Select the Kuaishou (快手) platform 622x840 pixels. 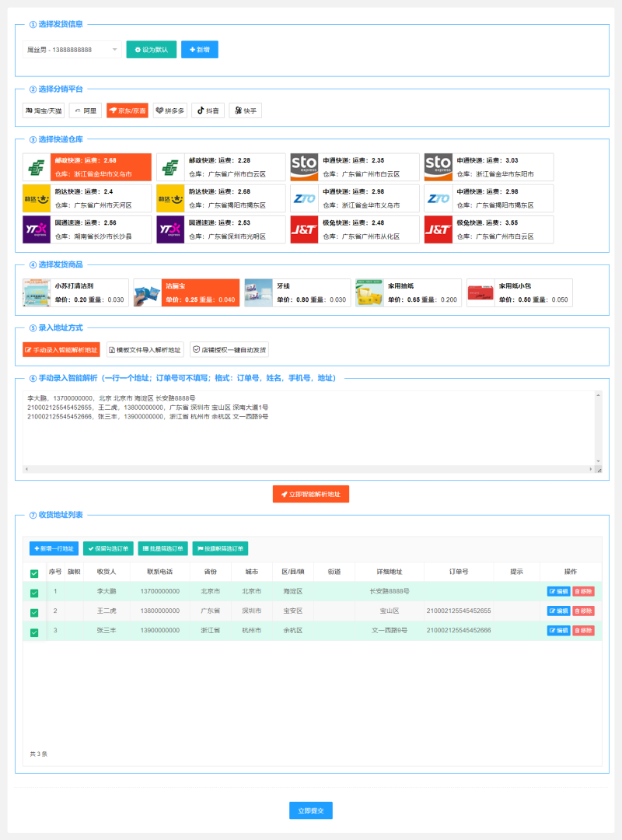click(x=245, y=110)
